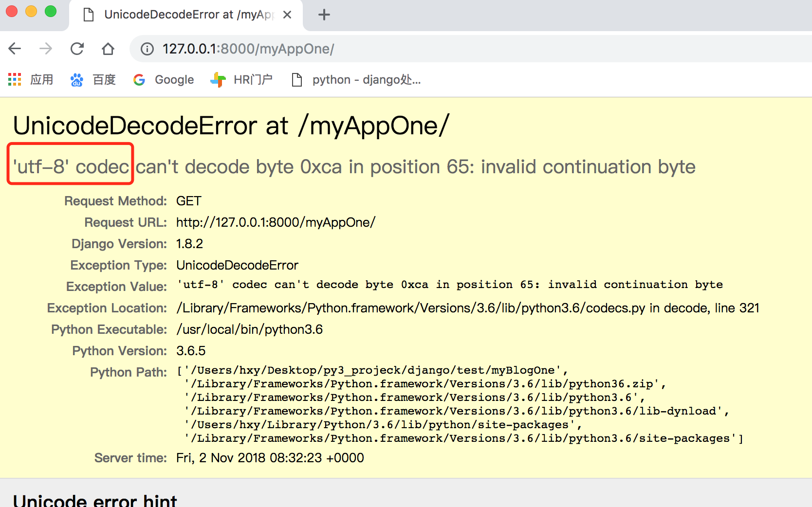Click the Server time Fri, 2 Nov 2018 value

coord(270,458)
